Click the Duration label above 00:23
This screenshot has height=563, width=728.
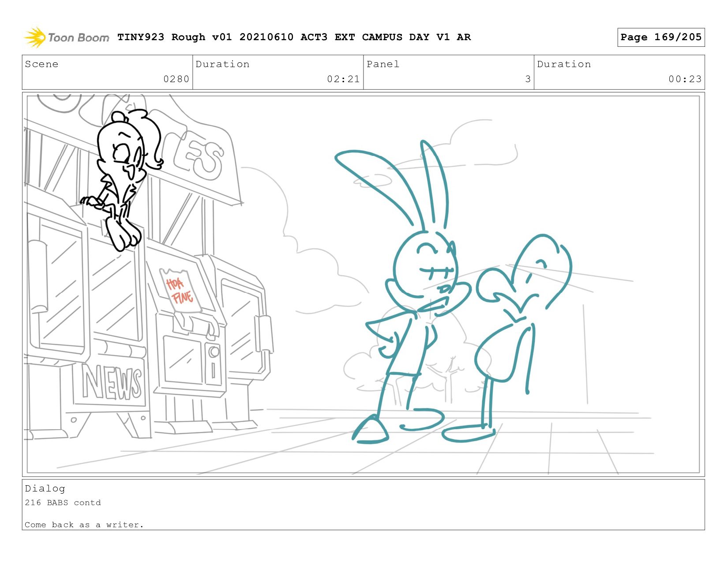click(564, 64)
